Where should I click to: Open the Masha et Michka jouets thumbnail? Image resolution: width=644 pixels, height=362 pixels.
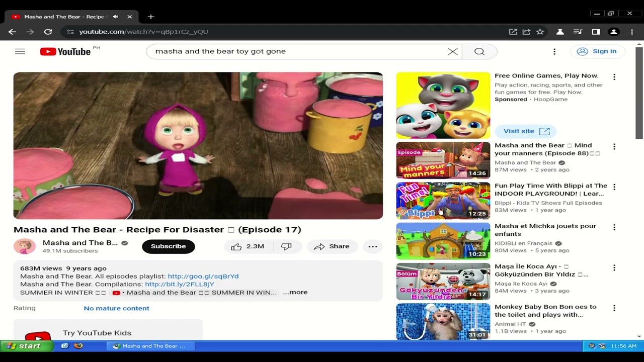443,241
